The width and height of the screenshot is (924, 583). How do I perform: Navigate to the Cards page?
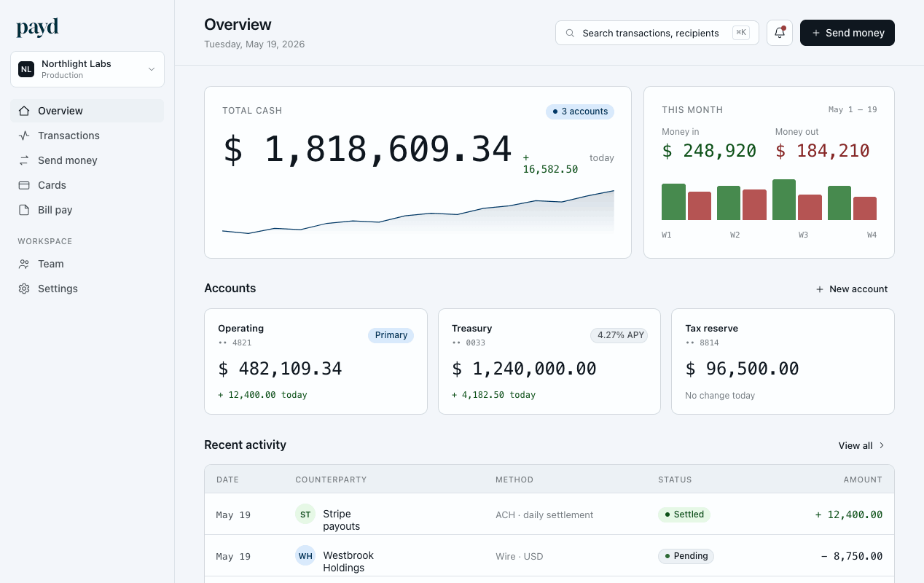[87, 185]
